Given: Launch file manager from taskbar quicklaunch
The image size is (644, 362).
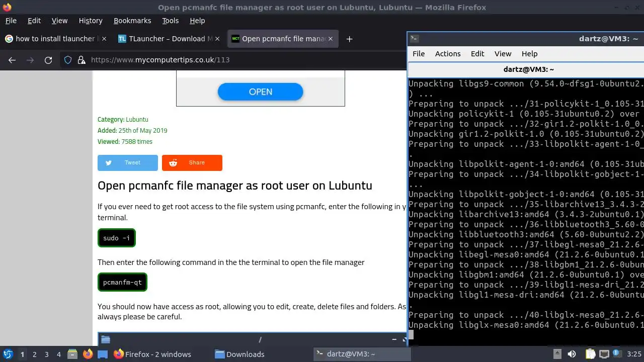Looking at the screenshot, I should [72, 354].
